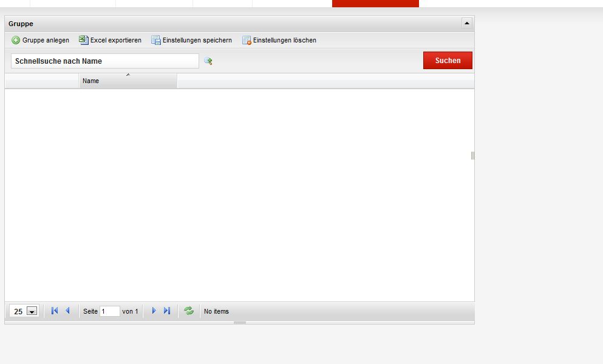Open advanced search via magnifier icon
The width and height of the screenshot is (603, 364).
(208, 61)
